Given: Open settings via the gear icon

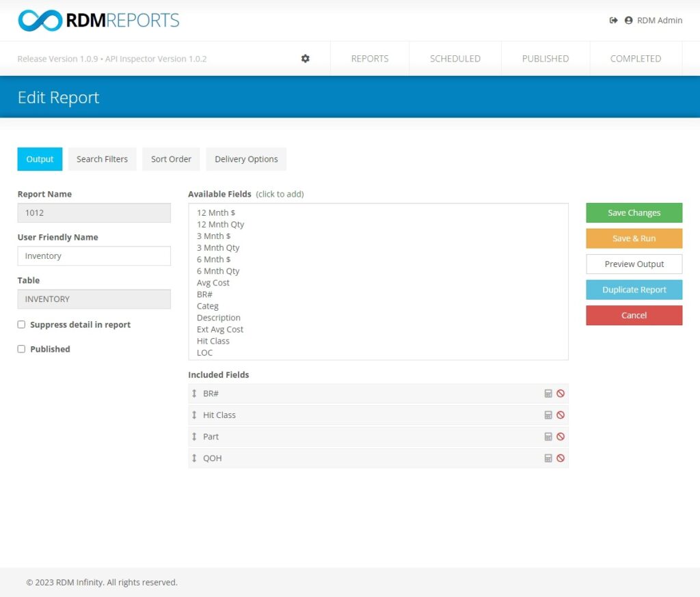Looking at the screenshot, I should click(306, 59).
